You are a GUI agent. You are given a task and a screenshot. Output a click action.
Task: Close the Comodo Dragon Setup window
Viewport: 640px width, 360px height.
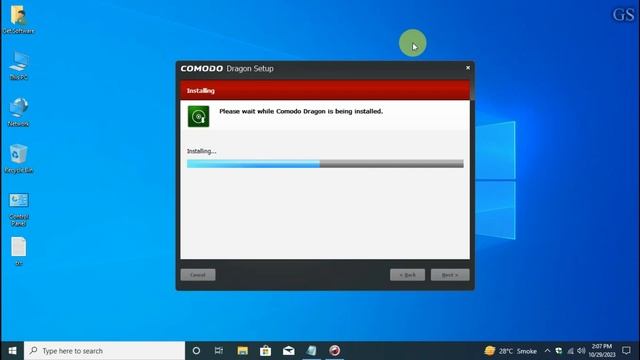coord(468,68)
